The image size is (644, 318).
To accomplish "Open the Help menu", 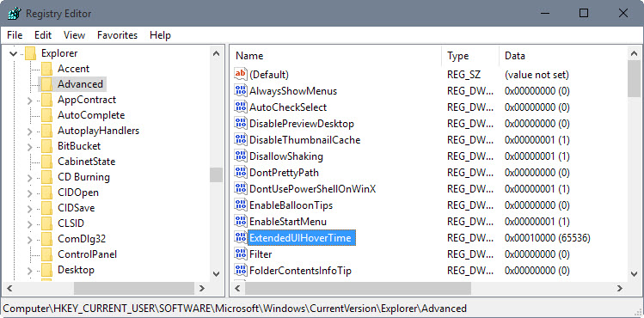I will click(x=160, y=35).
